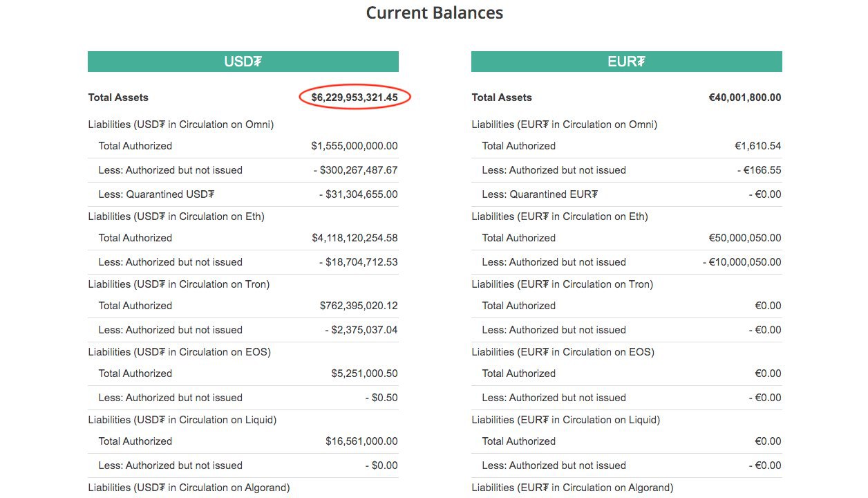Click the $4,118,120,254.58 Eth authorized value
The height and width of the screenshot is (498, 868).
[355, 238]
